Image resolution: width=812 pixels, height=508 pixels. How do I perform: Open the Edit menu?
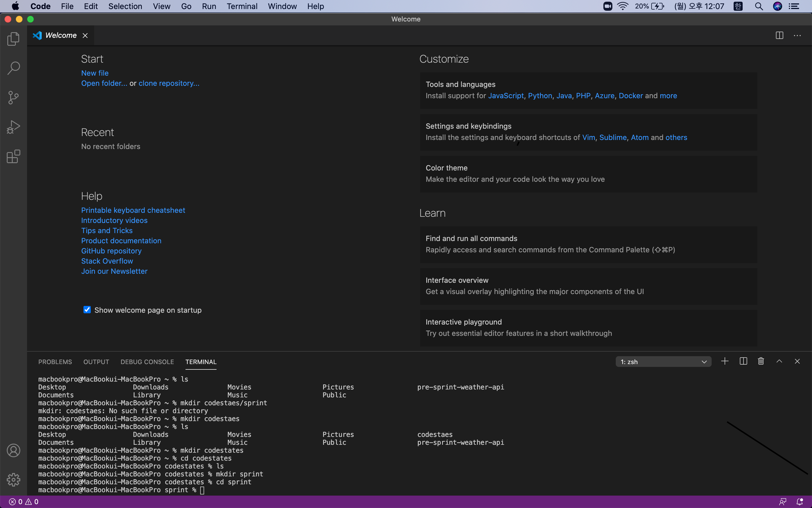tap(91, 6)
